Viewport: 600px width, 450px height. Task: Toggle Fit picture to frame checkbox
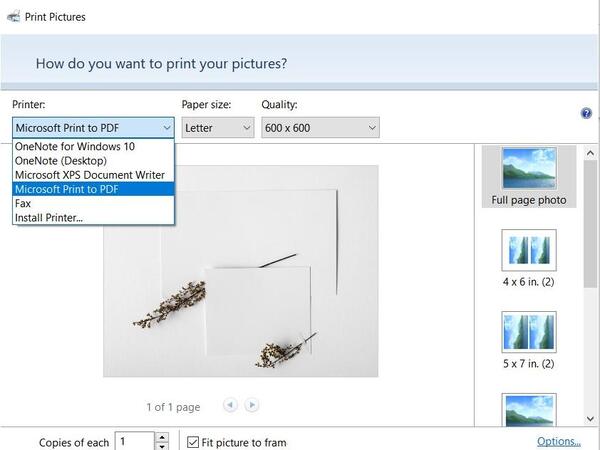point(193,442)
